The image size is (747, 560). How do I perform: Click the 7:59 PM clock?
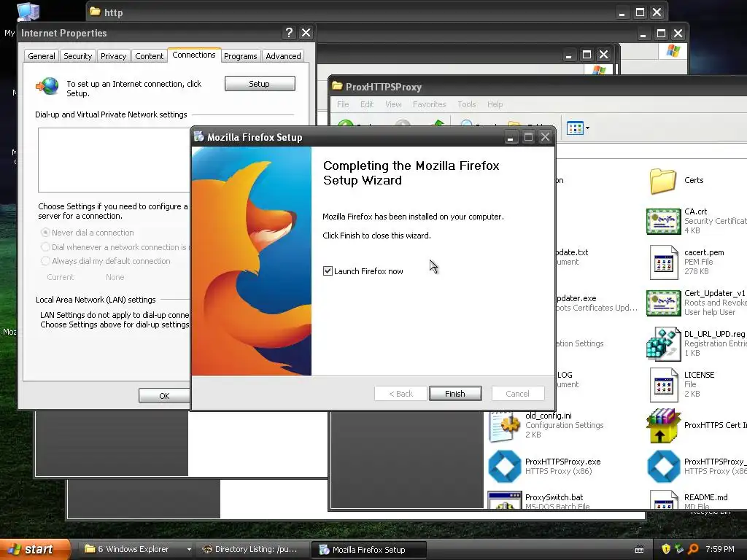719,549
